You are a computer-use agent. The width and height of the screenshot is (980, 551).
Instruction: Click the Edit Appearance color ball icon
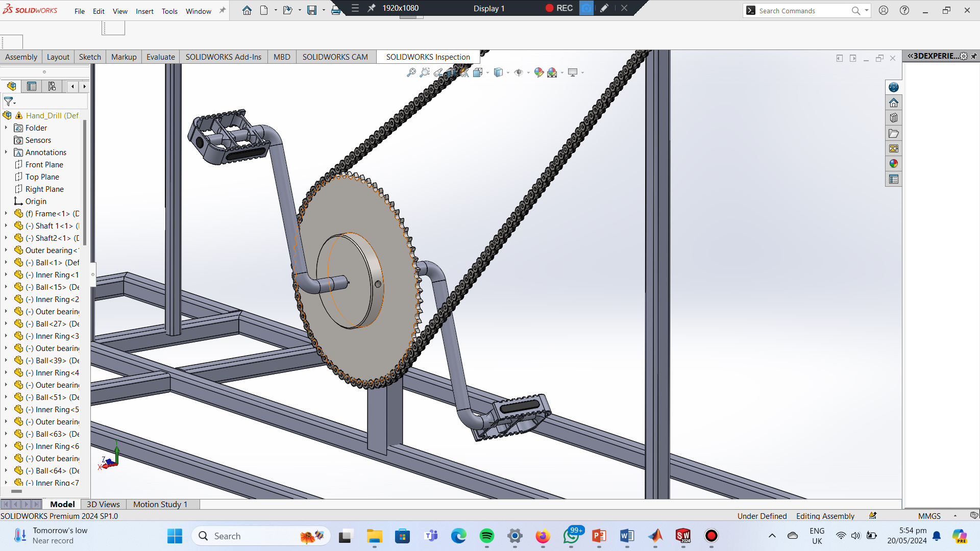(538, 72)
